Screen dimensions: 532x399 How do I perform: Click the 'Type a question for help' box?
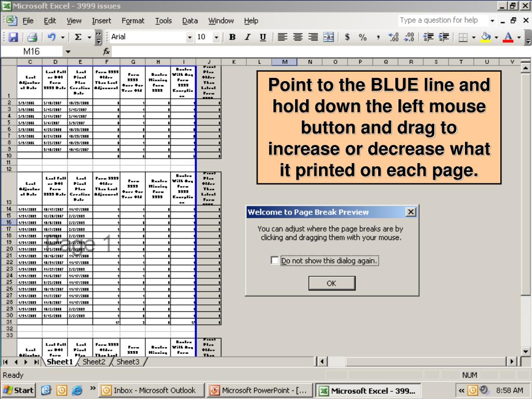[443, 20]
